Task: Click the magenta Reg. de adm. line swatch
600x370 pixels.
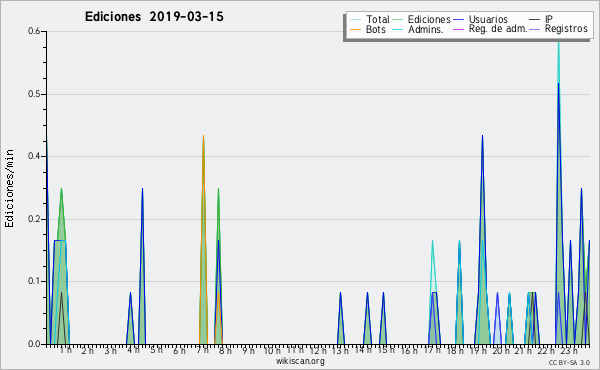Action: [459, 30]
